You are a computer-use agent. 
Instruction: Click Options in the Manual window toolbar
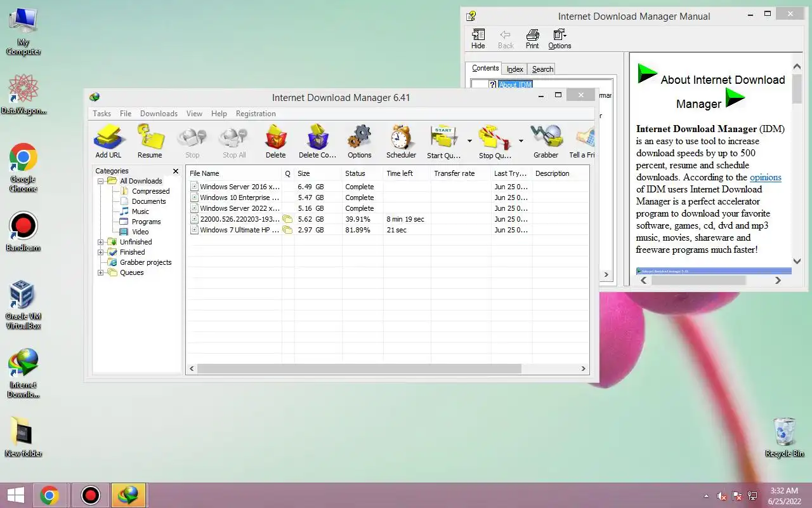pyautogui.click(x=560, y=39)
